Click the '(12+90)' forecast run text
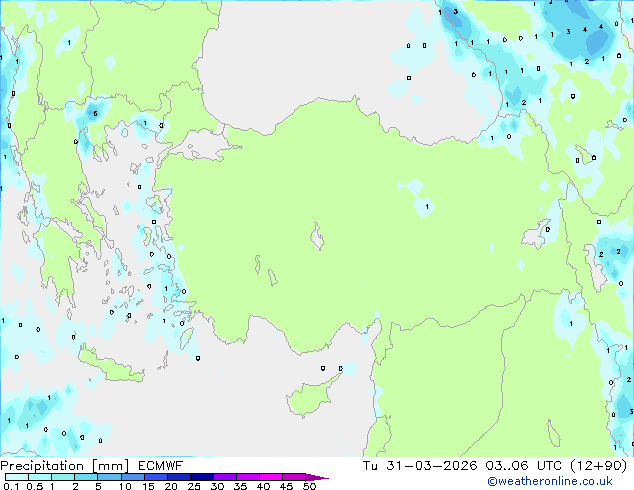Viewport: 634px width, 490px height. pos(598,466)
